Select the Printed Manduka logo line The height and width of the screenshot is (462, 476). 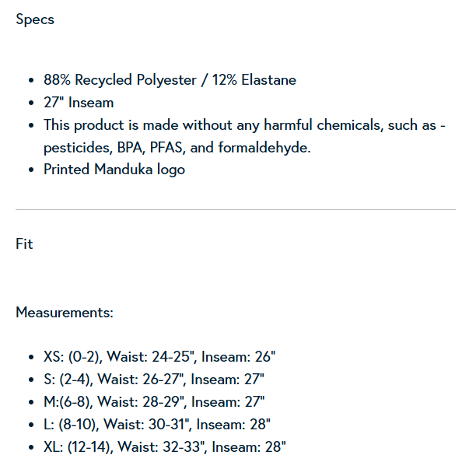(114, 170)
